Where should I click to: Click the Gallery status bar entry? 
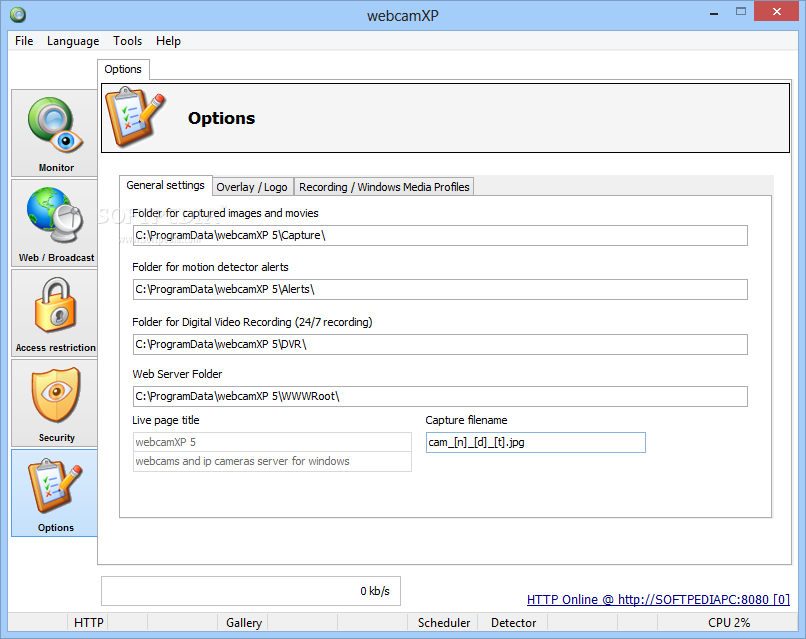pos(244,623)
